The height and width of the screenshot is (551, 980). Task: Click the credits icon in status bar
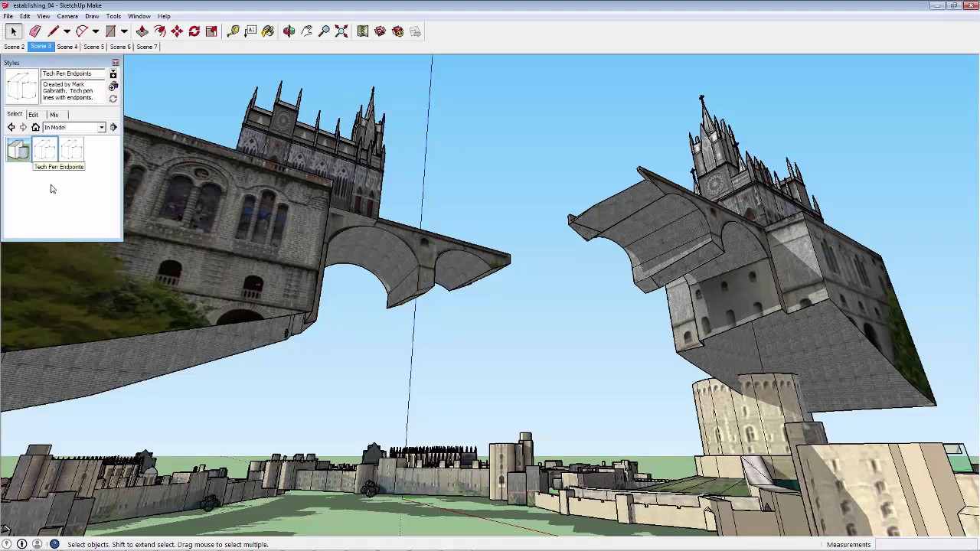pos(21,544)
